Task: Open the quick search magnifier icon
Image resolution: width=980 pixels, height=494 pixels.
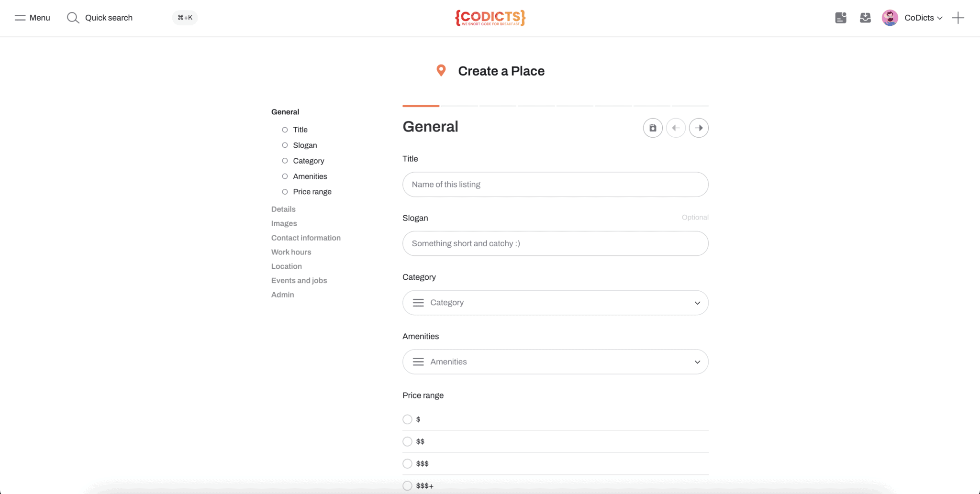Action: pos(73,18)
